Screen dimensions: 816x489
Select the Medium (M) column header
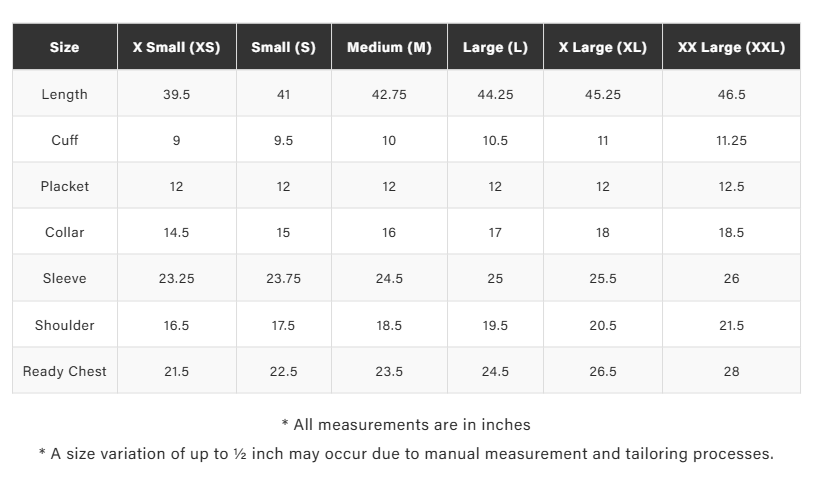(389, 47)
